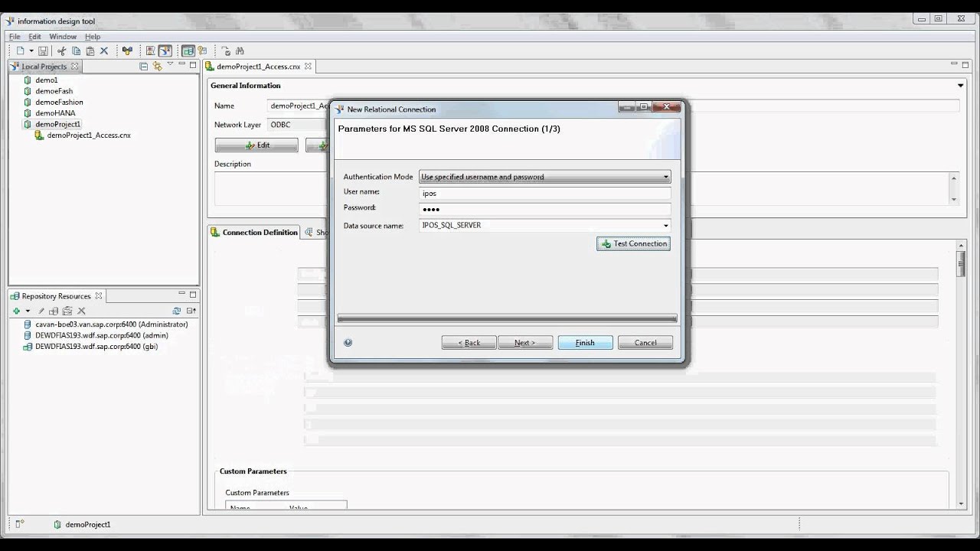This screenshot has width=980, height=551.
Task: Select demoProject1 project folder
Action: point(51,124)
